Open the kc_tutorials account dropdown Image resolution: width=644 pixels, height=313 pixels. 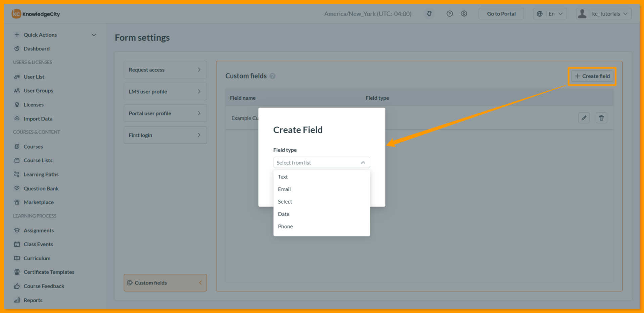point(604,14)
